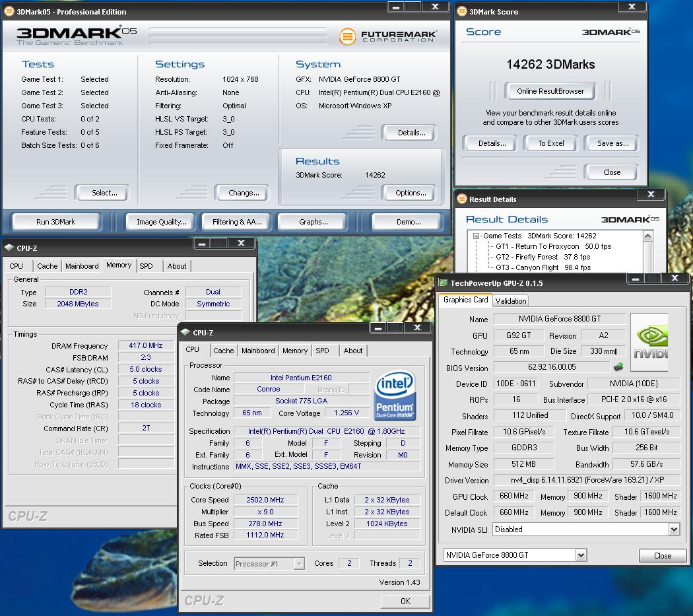Click Close button in GPU-Z
Screen dimensions: 693x616
pyautogui.click(x=663, y=556)
